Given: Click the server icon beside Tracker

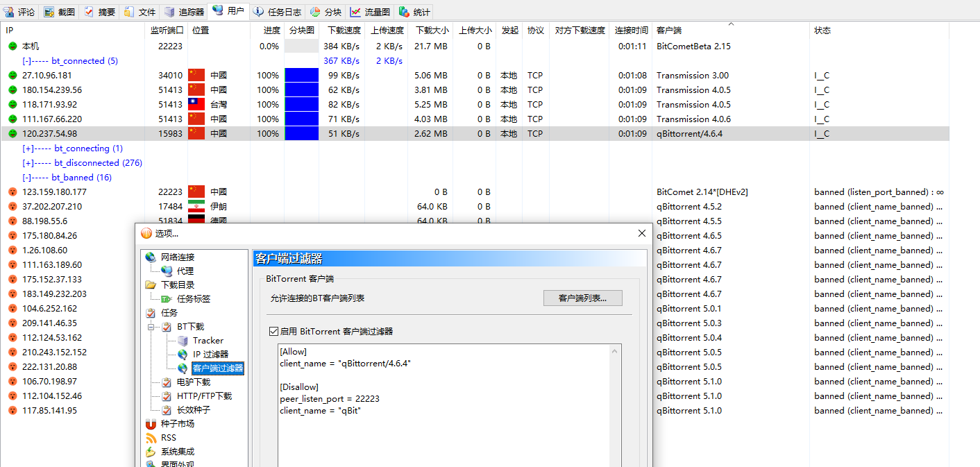Looking at the screenshot, I should [183, 341].
